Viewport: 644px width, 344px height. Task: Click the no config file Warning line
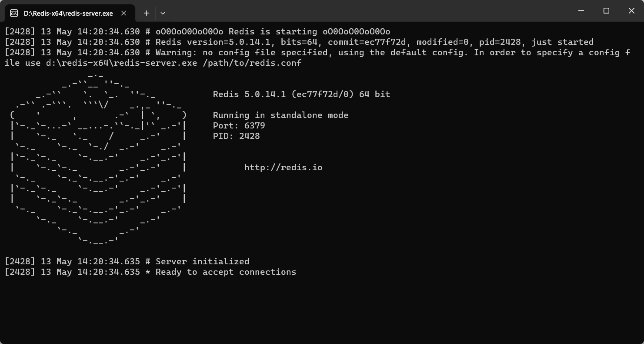pos(317,57)
